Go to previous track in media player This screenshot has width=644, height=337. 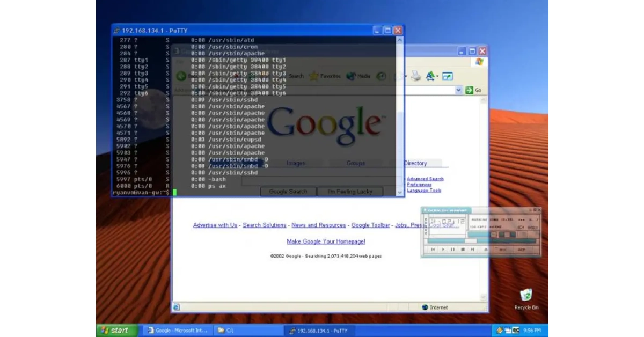[433, 250]
